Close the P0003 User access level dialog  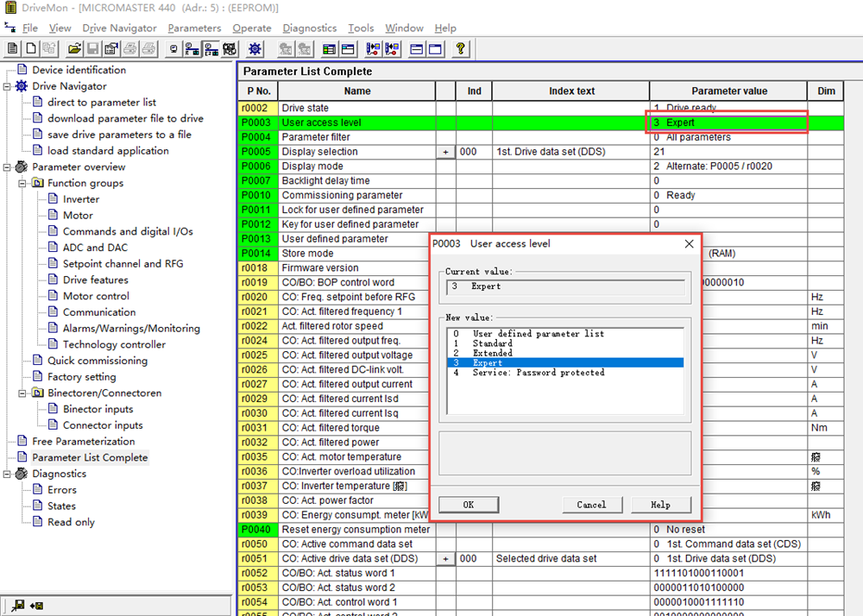pos(689,244)
